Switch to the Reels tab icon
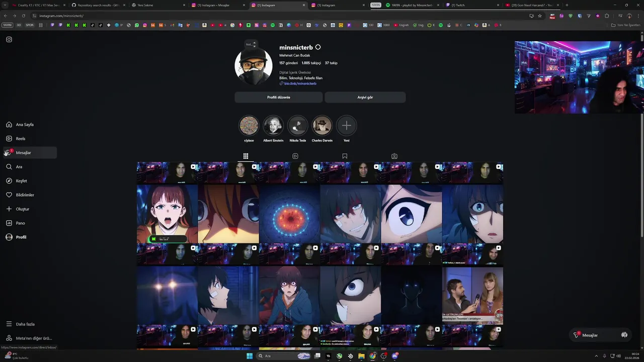The height and width of the screenshot is (362, 644). 295,156
